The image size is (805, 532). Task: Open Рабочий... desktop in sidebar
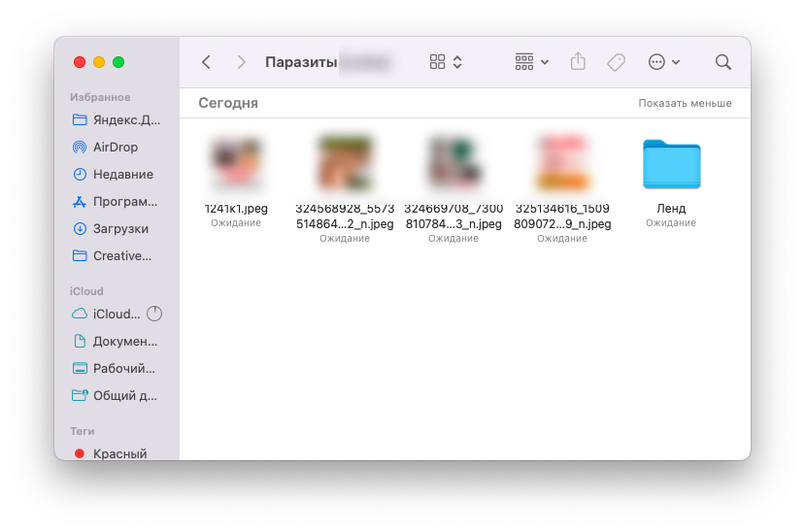point(114,368)
